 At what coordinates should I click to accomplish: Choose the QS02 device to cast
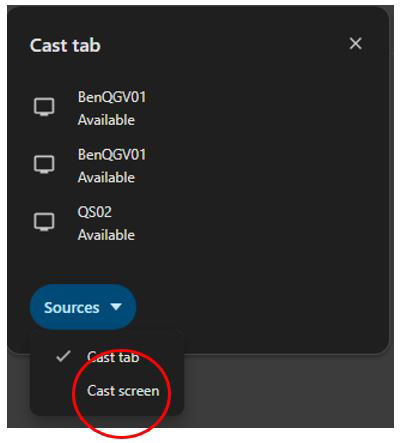coord(95,212)
